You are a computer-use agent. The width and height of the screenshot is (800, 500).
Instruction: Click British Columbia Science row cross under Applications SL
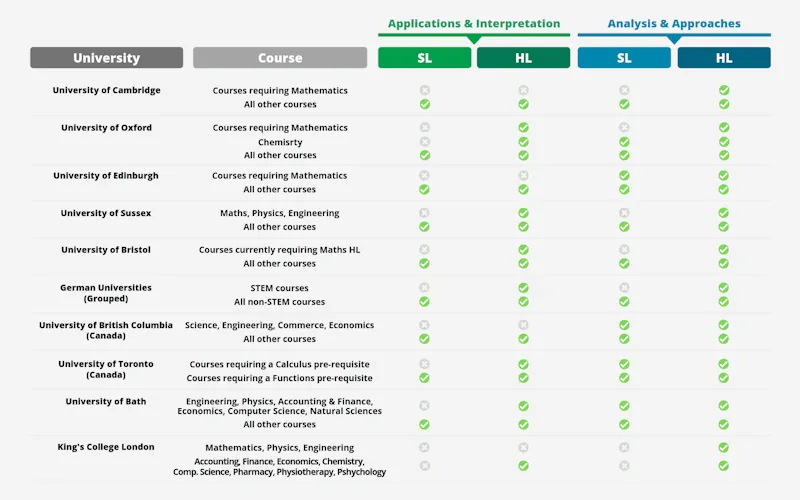pyautogui.click(x=424, y=325)
